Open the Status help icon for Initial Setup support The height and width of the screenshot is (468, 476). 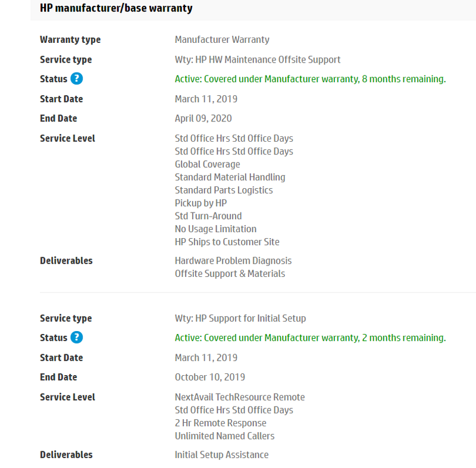76,338
